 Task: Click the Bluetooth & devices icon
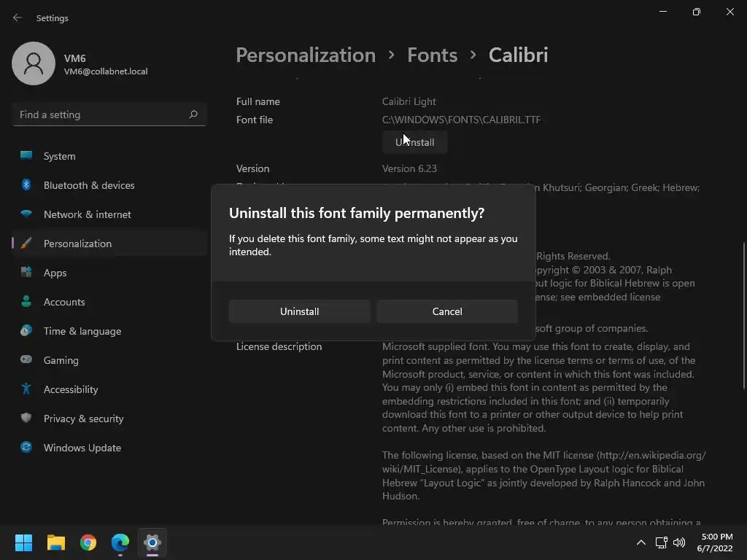click(x=26, y=185)
